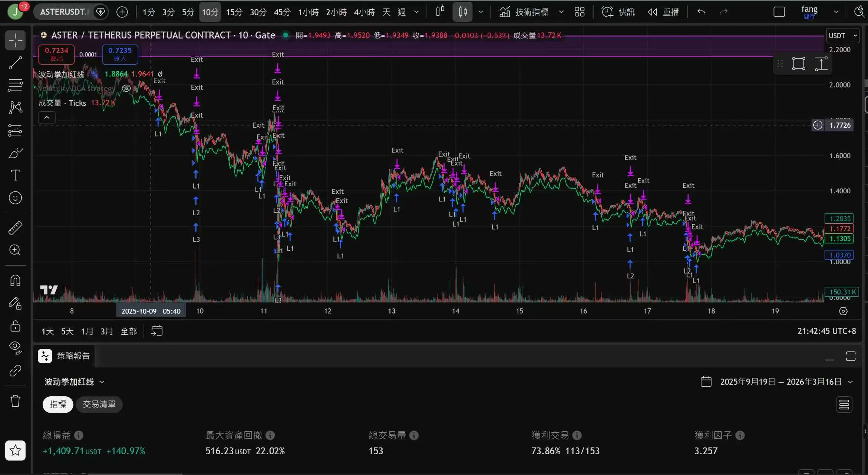Toggle visibility of Volatility DCA strategy

[126, 88]
